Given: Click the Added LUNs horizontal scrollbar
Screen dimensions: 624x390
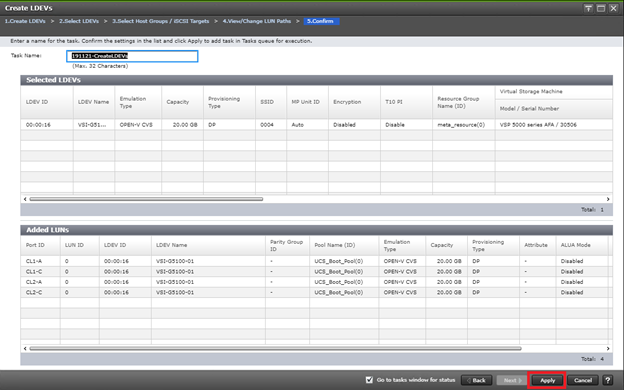Looking at the screenshot, I should (275, 349).
